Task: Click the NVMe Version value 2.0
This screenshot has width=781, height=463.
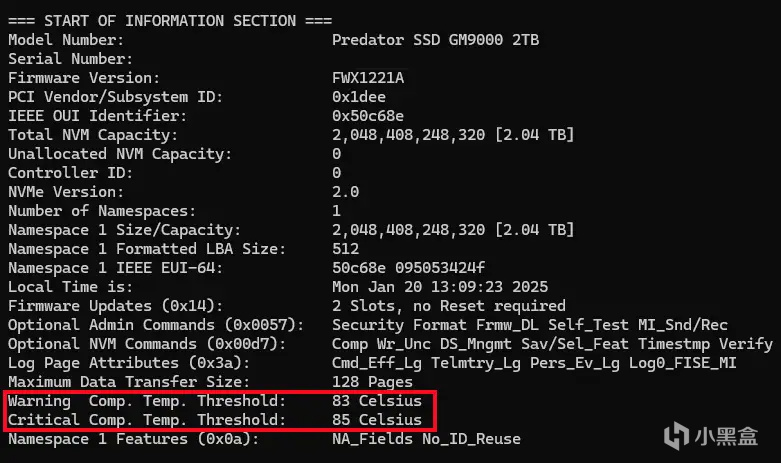Action: 345,192
